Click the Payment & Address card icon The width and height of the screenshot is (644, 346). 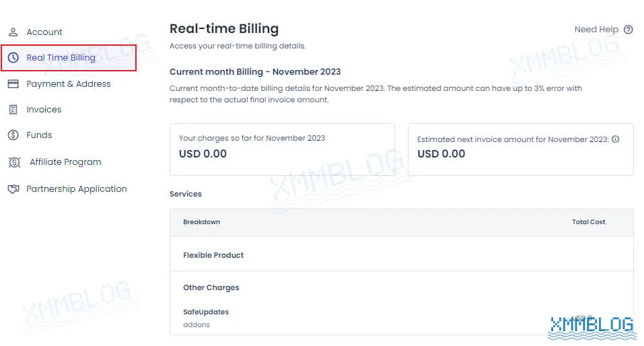13,84
